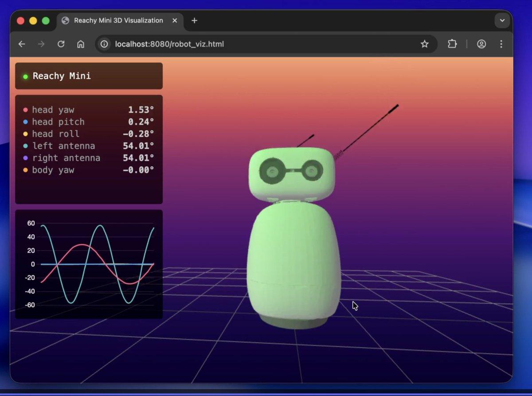
Task: Open a new browser tab
Action: pyautogui.click(x=194, y=20)
